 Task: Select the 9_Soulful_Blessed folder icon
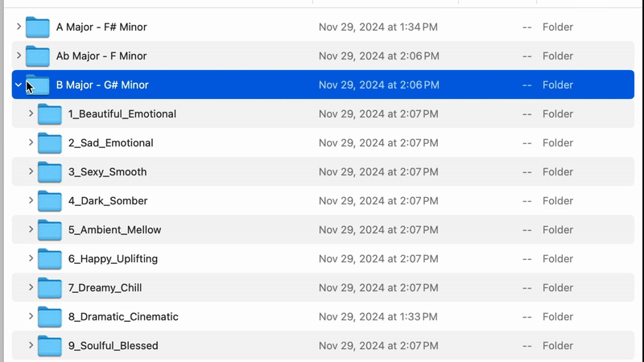(50, 346)
